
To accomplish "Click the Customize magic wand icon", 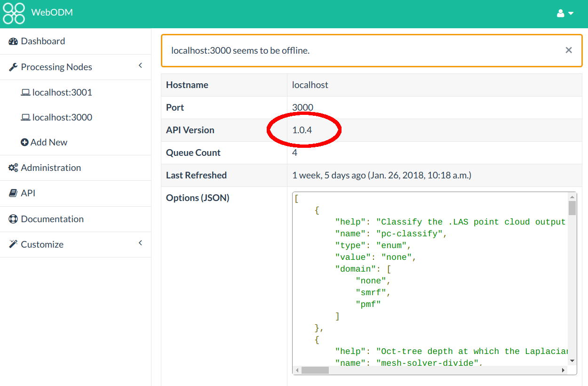I will click(x=13, y=245).
